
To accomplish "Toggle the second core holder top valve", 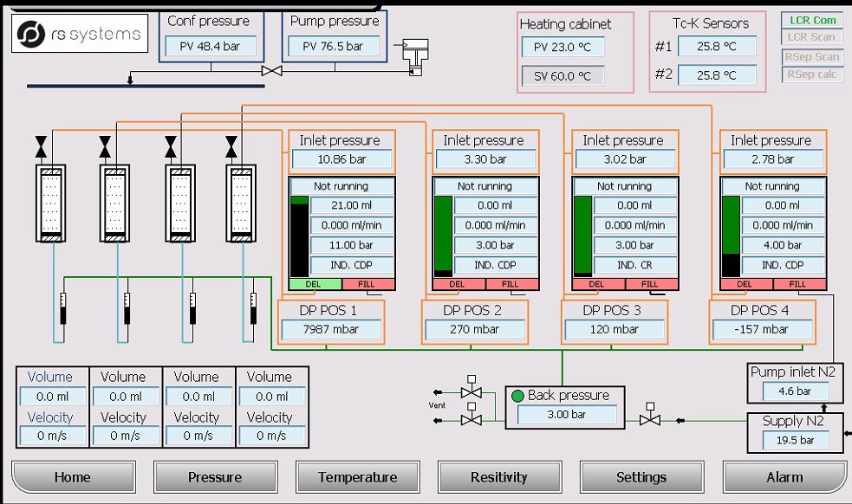I will pos(105,147).
